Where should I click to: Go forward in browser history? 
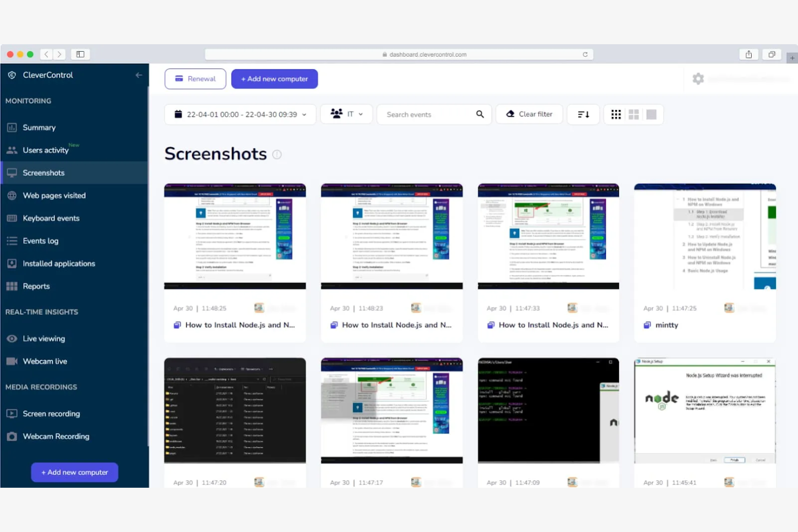[x=59, y=54]
